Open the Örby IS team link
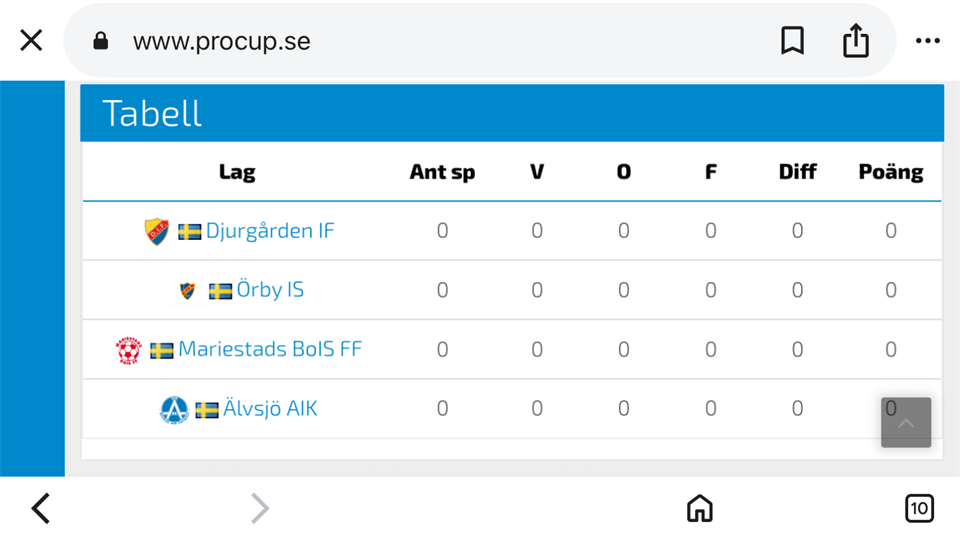Image resolution: width=960 pixels, height=540 pixels. [x=270, y=290]
